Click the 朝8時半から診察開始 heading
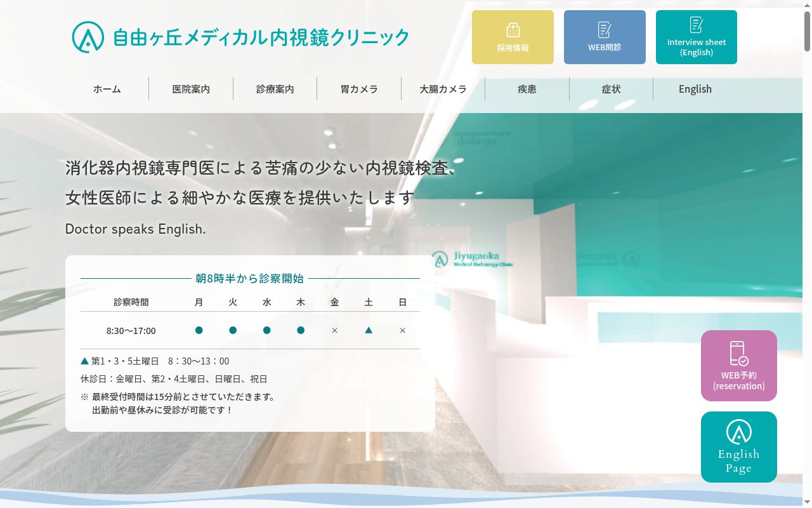Viewport: 812px width, 508px height. tap(249, 278)
